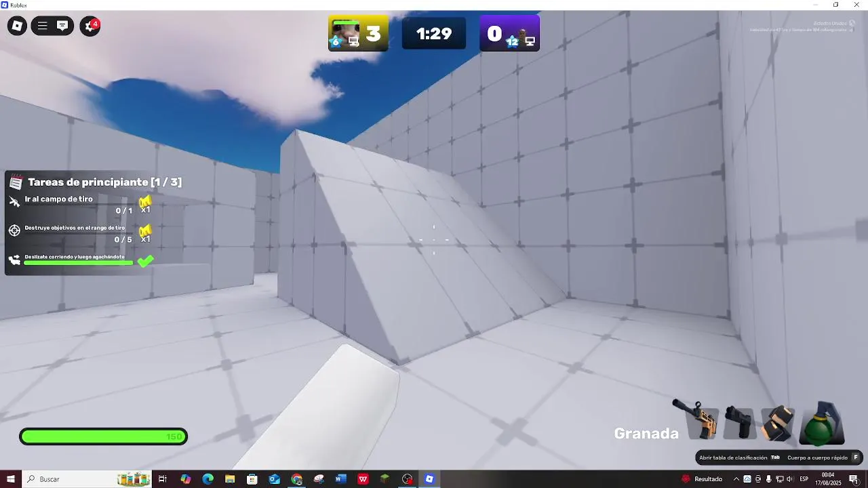Viewport: 868px width, 488px height.
Task: Select the fists melee weapon slot
Action: [x=777, y=423]
